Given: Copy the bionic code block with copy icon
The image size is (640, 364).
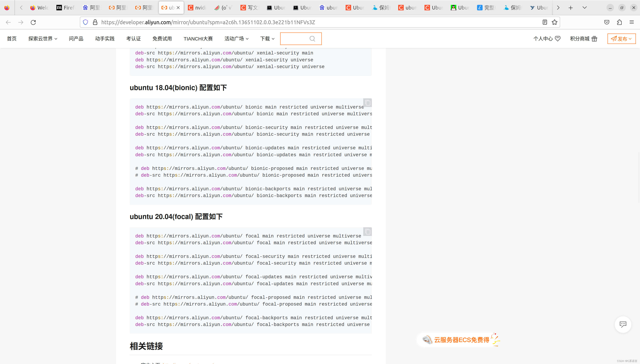Looking at the screenshot, I should point(368,103).
